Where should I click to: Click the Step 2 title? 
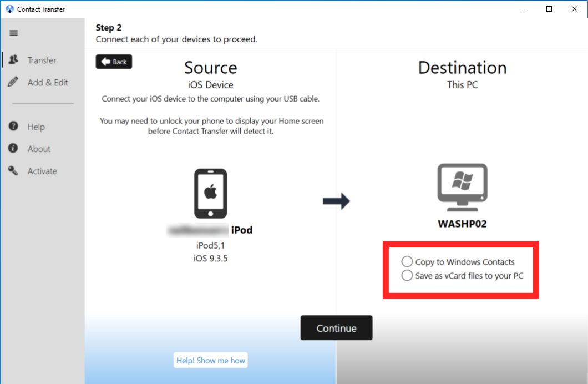[x=109, y=28]
